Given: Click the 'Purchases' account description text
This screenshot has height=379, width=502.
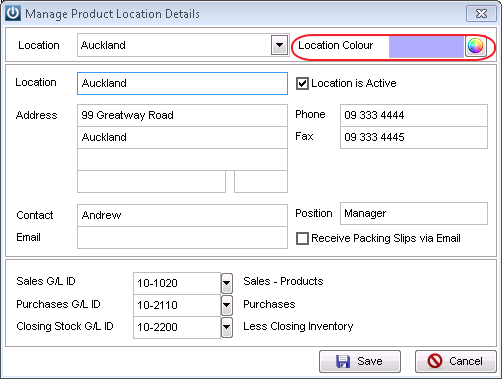Looking at the screenshot, I should coord(269,304).
